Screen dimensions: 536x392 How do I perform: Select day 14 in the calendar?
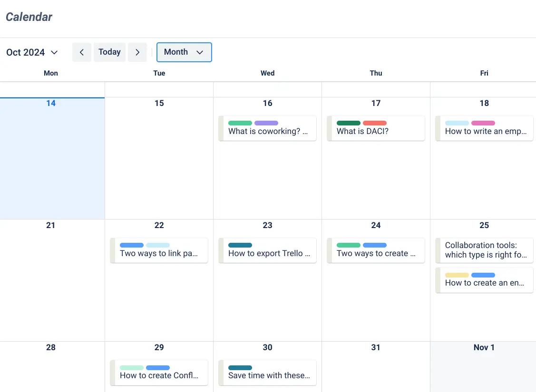tap(52, 158)
